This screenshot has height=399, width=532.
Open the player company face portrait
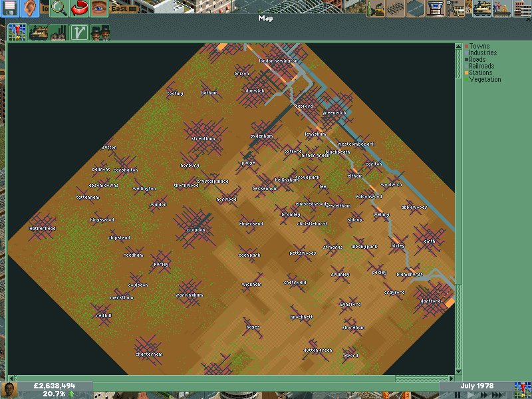pos(9,390)
